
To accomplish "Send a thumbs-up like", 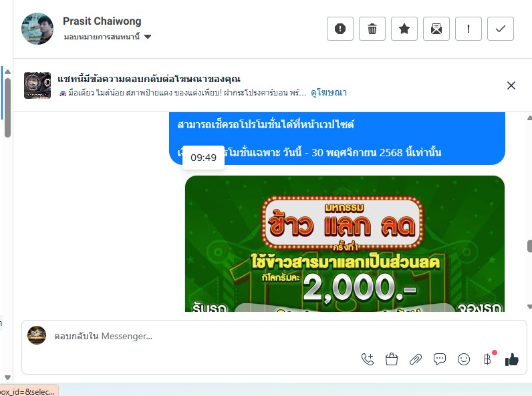I will tap(512, 359).
